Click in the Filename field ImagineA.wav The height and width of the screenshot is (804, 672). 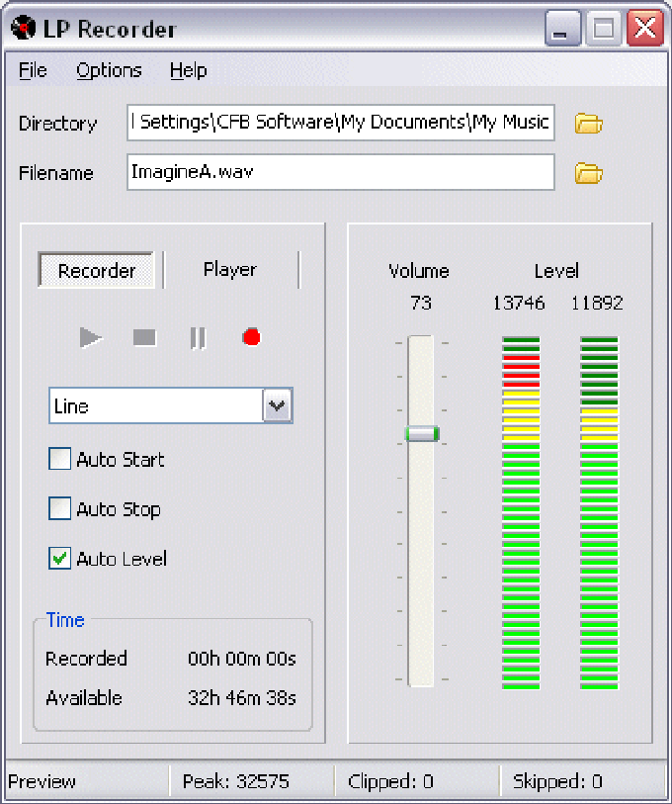click(x=341, y=172)
